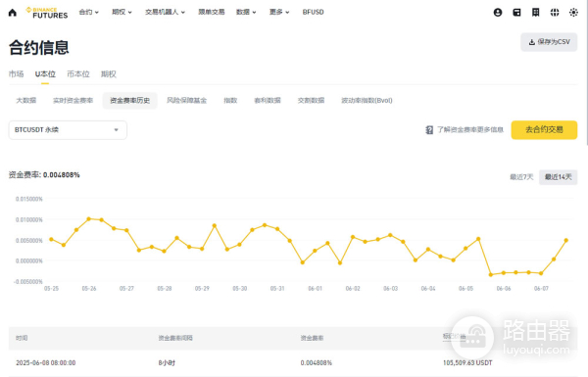The image size is (588, 377).
Task: Open the user account profile icon
Action: point(498,13)
